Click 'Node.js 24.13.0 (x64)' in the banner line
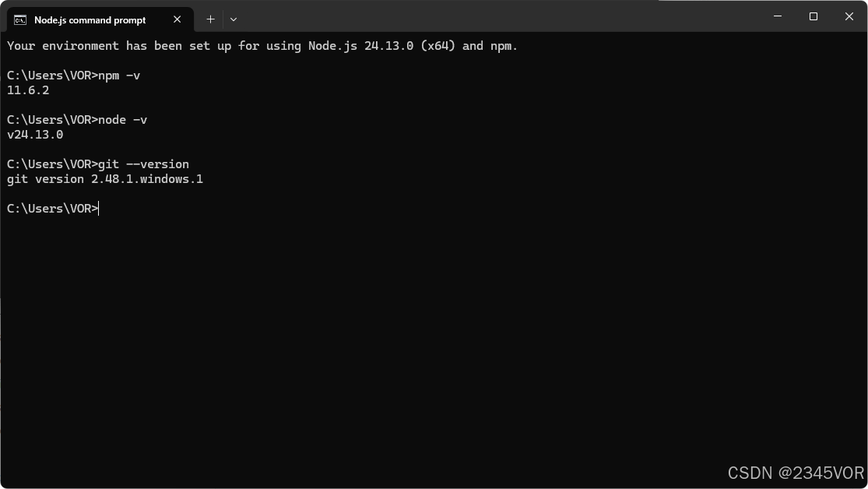 point(381,46)
